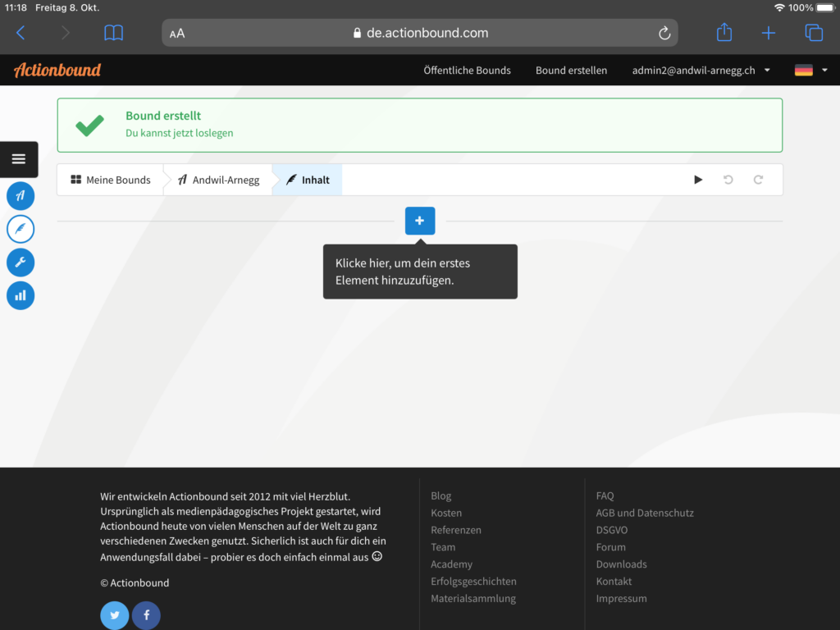Open the bar chart results sidebar icon
The image size is (840, 630).
21,295
